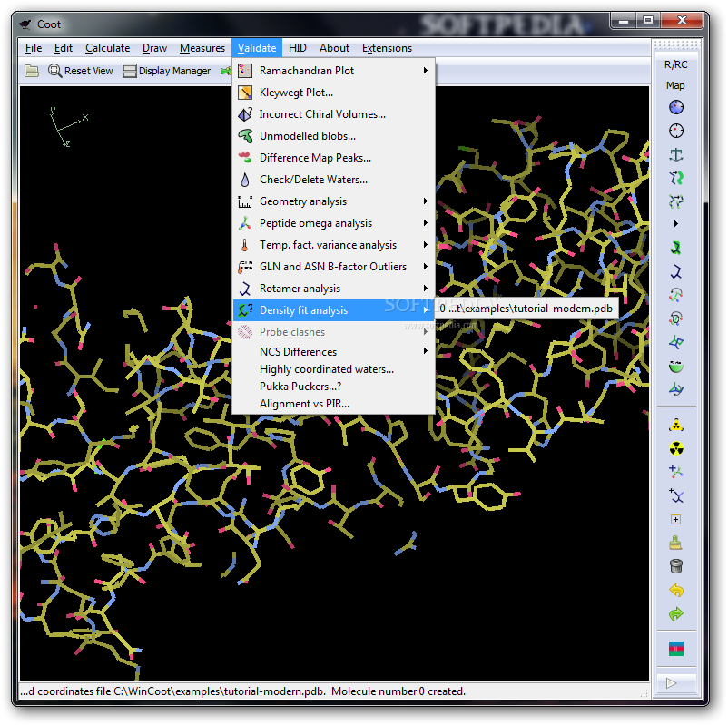
Task: Choose tutorial-modern.pdb in the submenu
Action: 526,309
